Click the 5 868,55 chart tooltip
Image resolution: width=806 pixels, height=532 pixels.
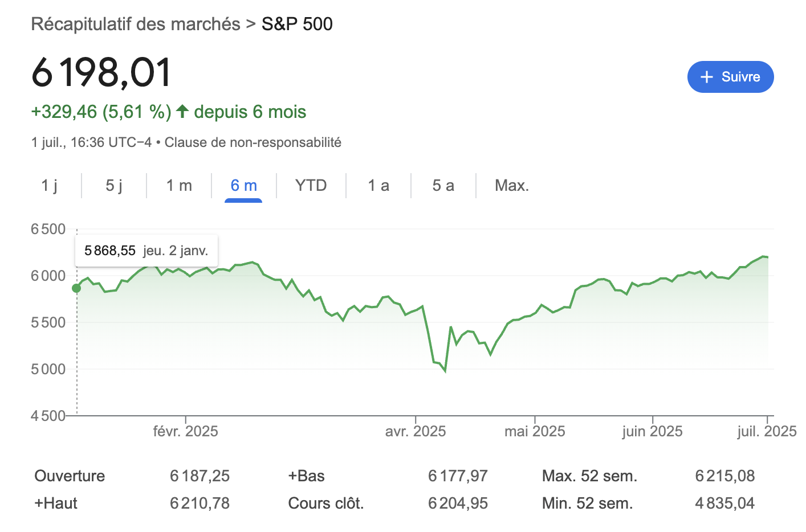tap(146, 251)
